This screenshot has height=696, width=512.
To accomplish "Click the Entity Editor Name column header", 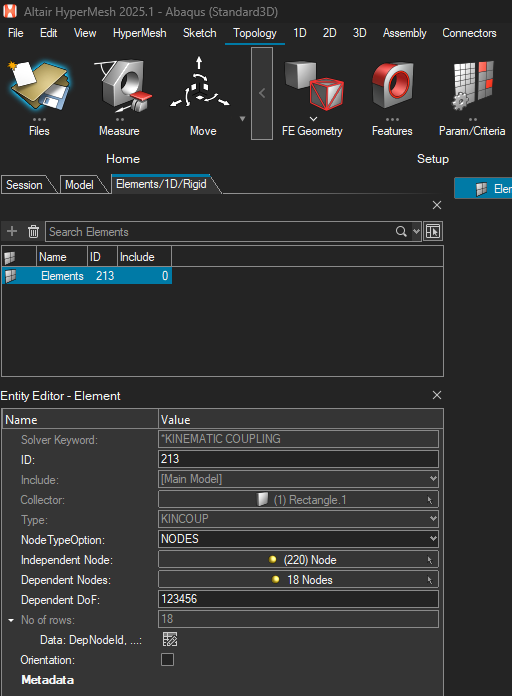I will tap(80, 419).
